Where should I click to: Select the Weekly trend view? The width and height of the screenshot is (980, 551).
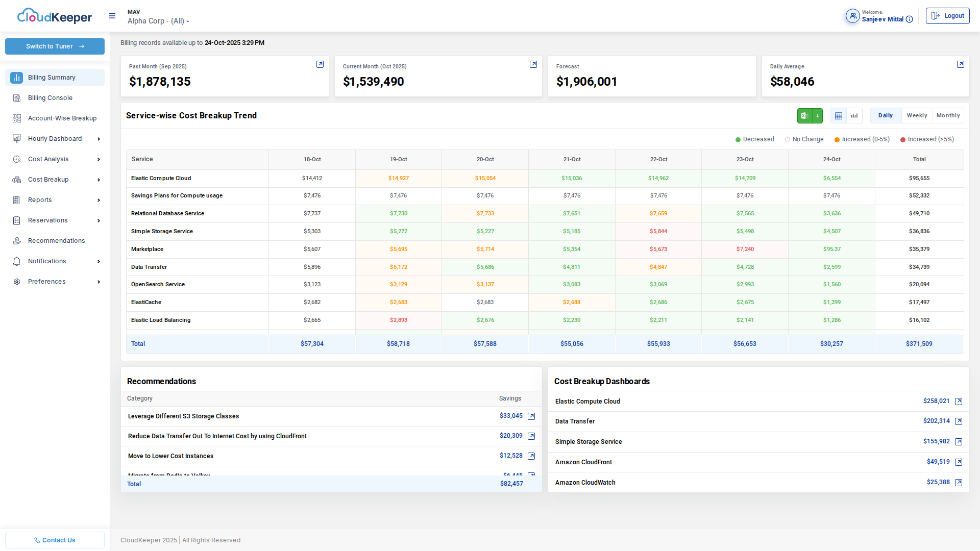917,116
